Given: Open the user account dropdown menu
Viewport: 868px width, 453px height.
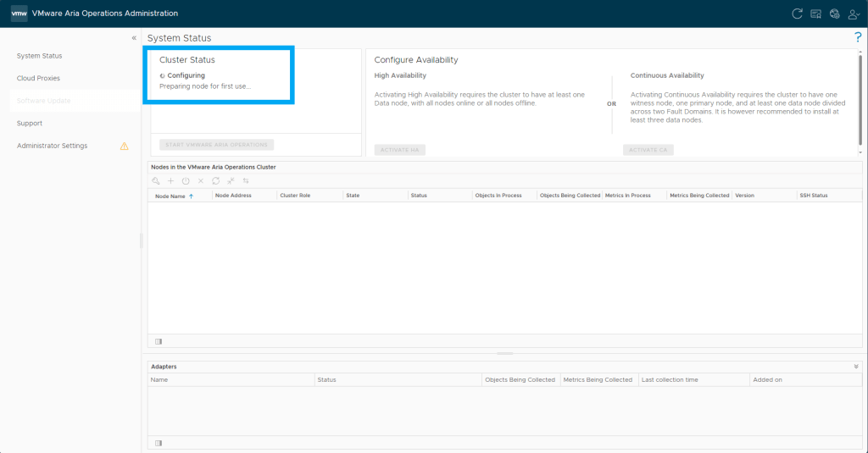Looking at the screenshot, I should pos(854,14).
